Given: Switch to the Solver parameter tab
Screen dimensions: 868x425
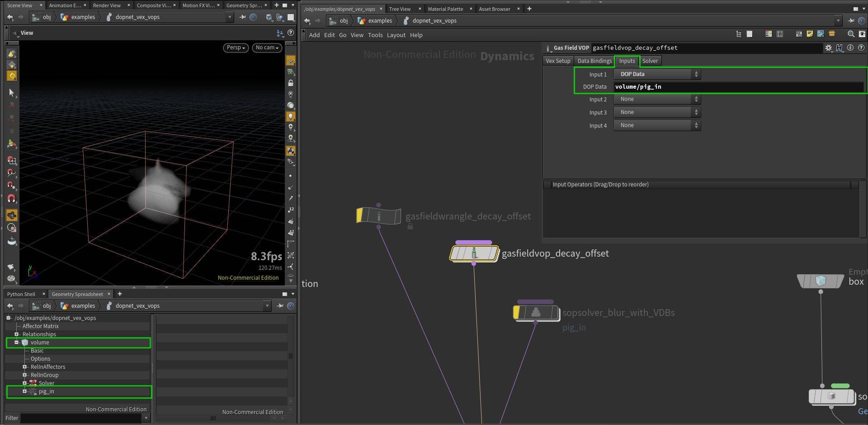Looking at the screenshot, I should 650,61.
